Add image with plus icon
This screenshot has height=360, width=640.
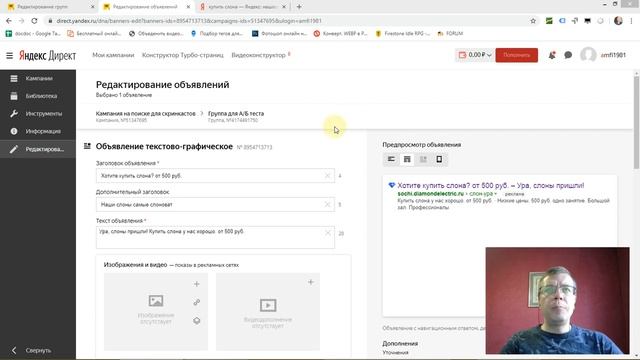pyautogui.click(x=197, y=284)
